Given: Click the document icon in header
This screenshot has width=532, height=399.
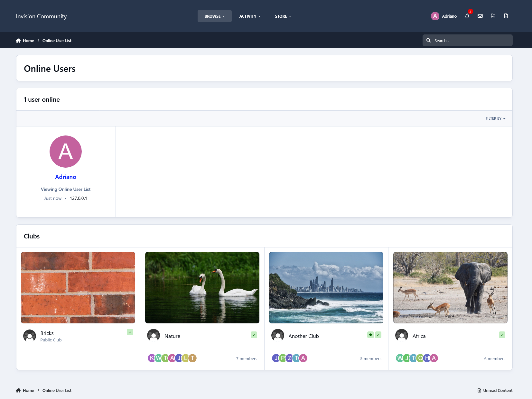Looking at the screenshot, I should 506,16.
